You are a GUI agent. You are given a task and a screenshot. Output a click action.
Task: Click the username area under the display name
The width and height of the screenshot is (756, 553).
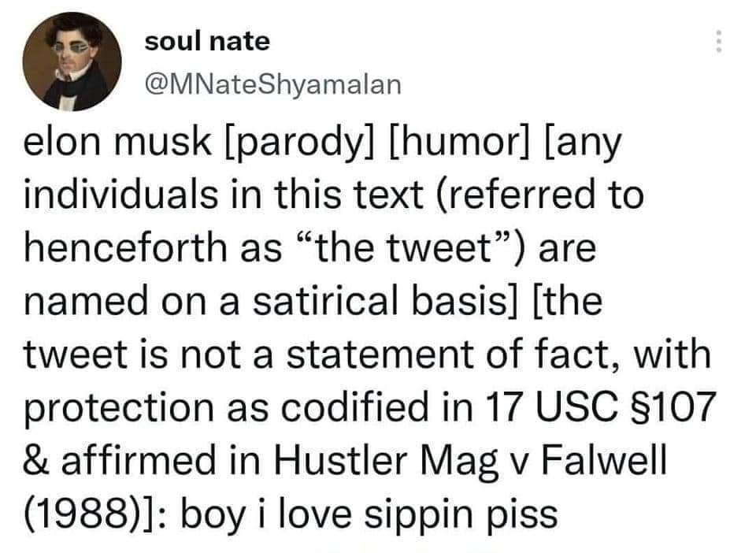[x=274, y=83]
